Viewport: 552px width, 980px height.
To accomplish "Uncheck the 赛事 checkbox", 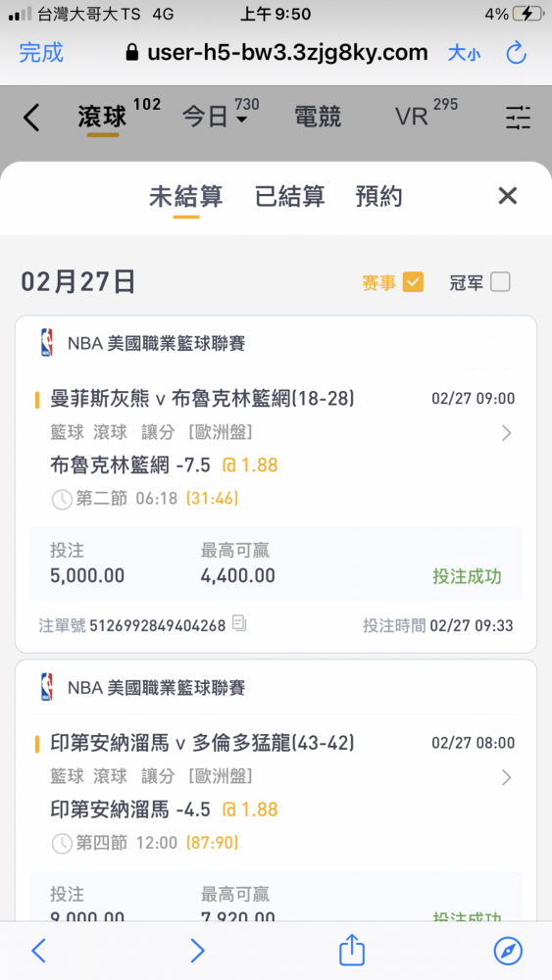I will pyautogui.click(x=413, y=282).
